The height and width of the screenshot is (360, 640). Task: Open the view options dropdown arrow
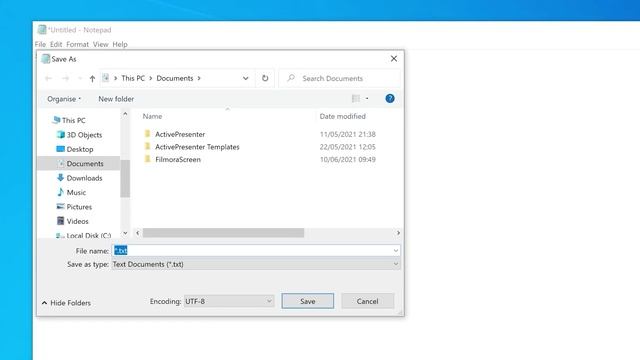(x=367, y=98)
